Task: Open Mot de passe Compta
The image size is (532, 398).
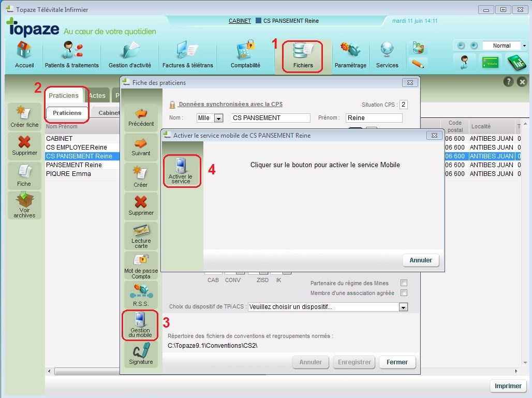Action: (141, 267)
